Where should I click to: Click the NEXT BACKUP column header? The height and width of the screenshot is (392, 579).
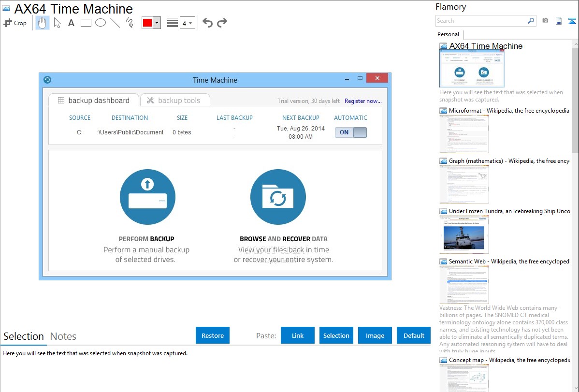pyautogui.click(x=301, y=118)
